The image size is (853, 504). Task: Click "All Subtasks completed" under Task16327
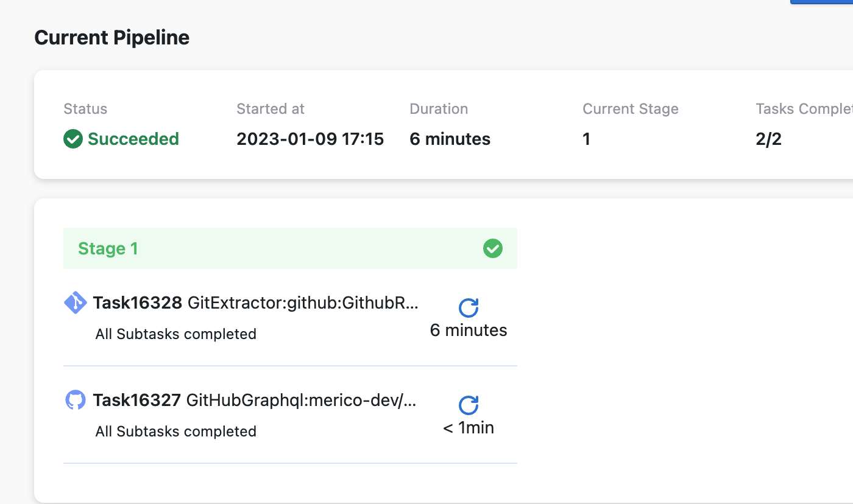click(175, 432)
